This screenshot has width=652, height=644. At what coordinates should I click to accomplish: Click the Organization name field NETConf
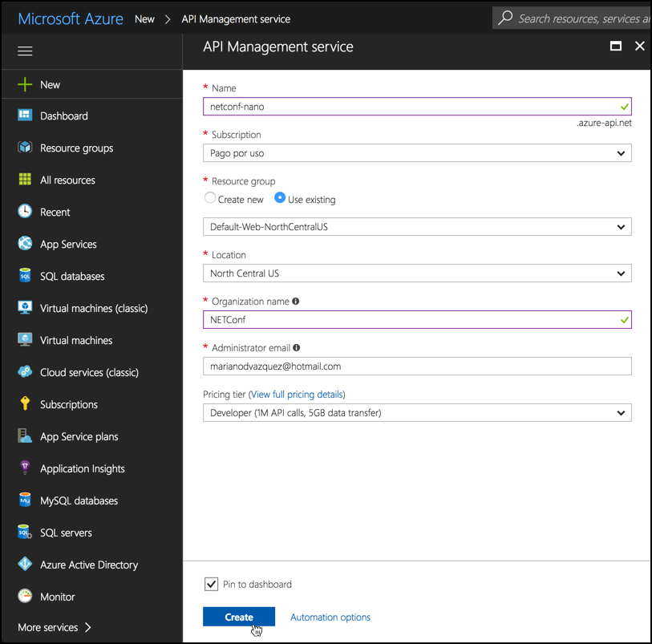point(417,320)
